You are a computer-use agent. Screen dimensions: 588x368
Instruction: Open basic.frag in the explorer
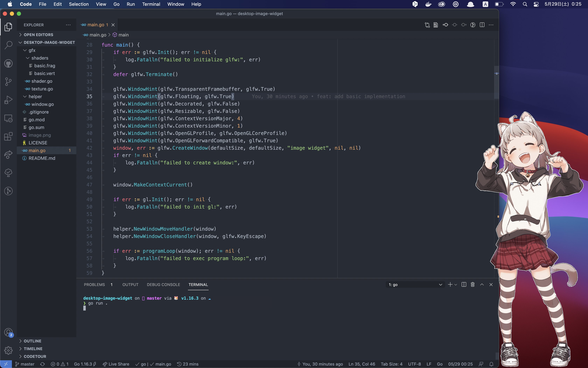coord(45,66)
